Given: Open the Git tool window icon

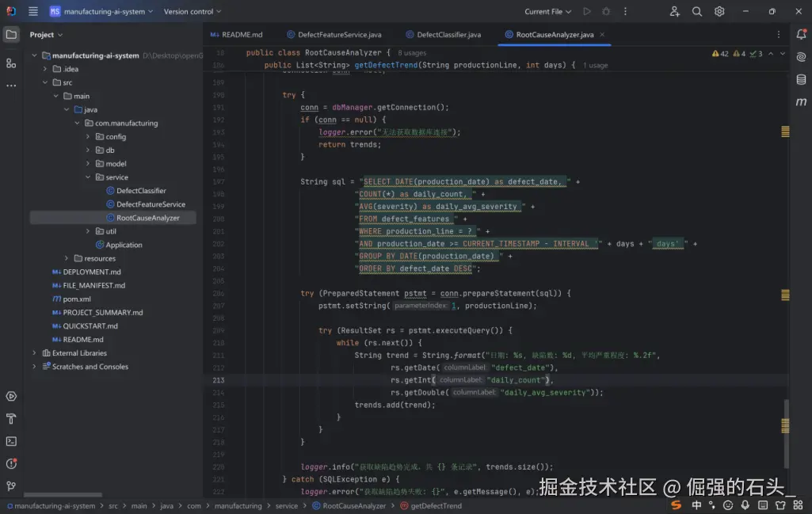Looking at the screenshot, I should click(11, 485).
